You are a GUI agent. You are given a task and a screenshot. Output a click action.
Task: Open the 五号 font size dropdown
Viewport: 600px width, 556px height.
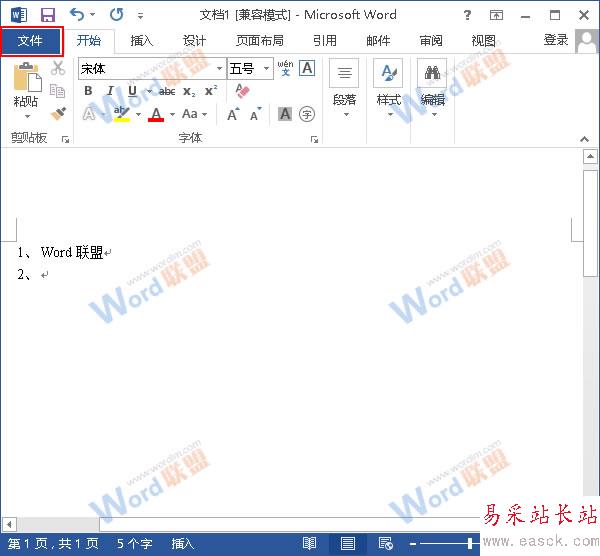pyautogui.click(x=266, y=69)
